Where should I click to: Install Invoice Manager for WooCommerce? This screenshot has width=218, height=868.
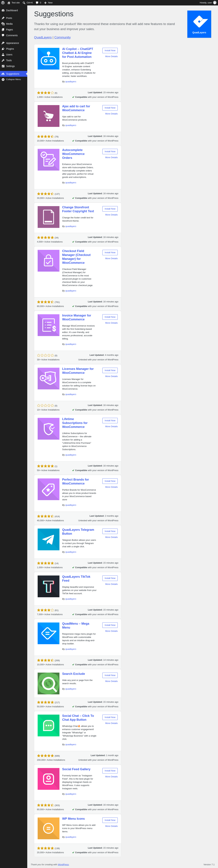pyautogui.click(x=110, y=317)
